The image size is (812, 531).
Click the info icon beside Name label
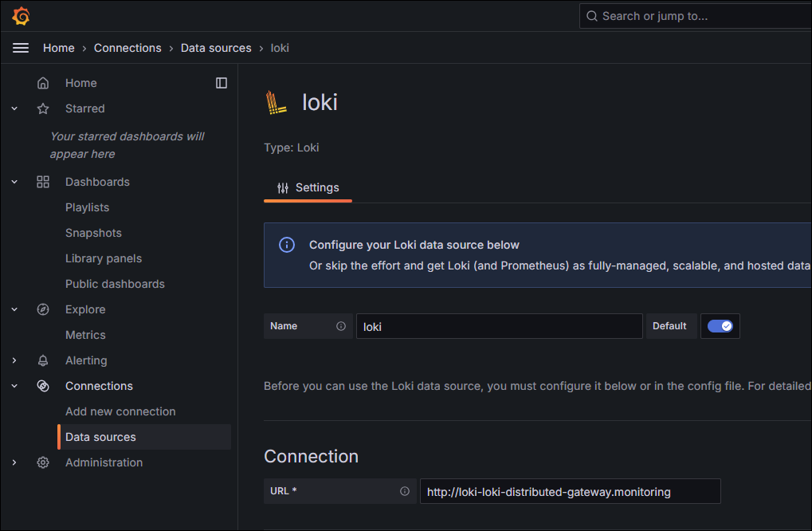[341, 326]
